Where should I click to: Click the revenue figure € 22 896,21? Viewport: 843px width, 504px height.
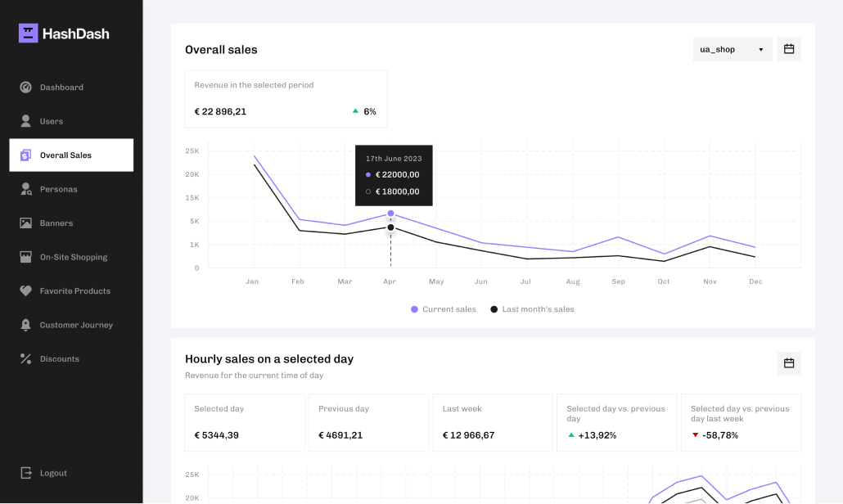coord(219,111)
